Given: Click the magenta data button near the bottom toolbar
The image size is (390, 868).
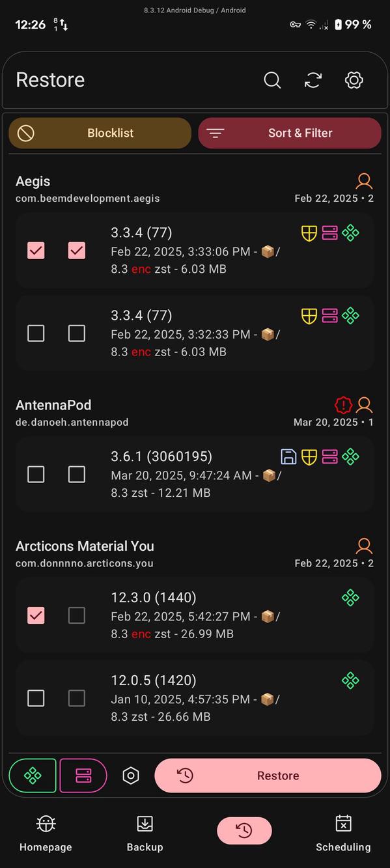Looking at the screenshot, I should point(81,776).
